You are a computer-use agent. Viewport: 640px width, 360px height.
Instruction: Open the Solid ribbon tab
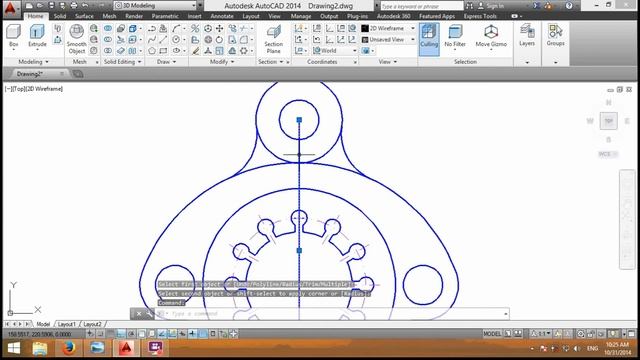click(x=60, y=16)
